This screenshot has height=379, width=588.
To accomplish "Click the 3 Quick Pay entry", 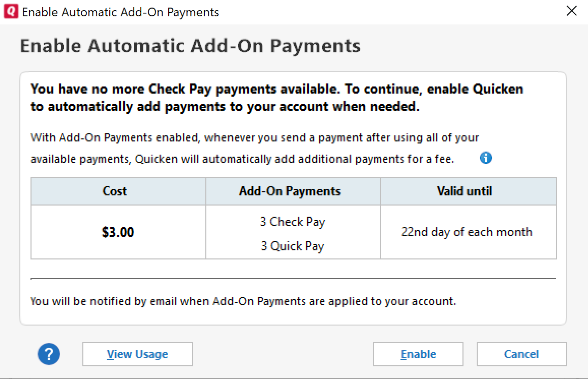I will point(293,246).
